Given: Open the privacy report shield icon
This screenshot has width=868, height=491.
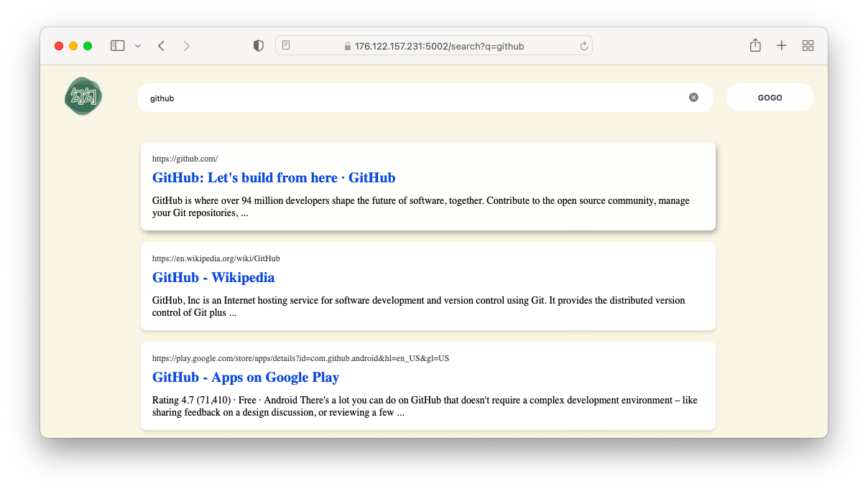Looking at the screenshot, I should click(x=259, y=46).
